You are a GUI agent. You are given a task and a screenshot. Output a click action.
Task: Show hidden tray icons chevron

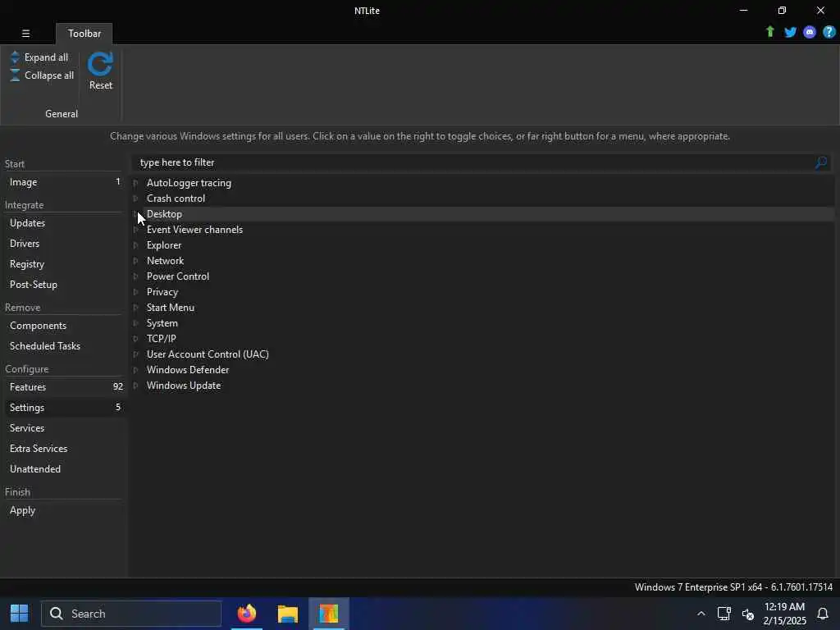pos(701,614)
